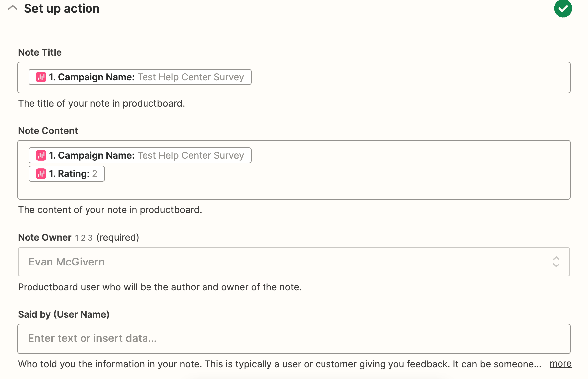Click inside the Said by (User Name) field

pyautogui.click(x=294, y=339)
